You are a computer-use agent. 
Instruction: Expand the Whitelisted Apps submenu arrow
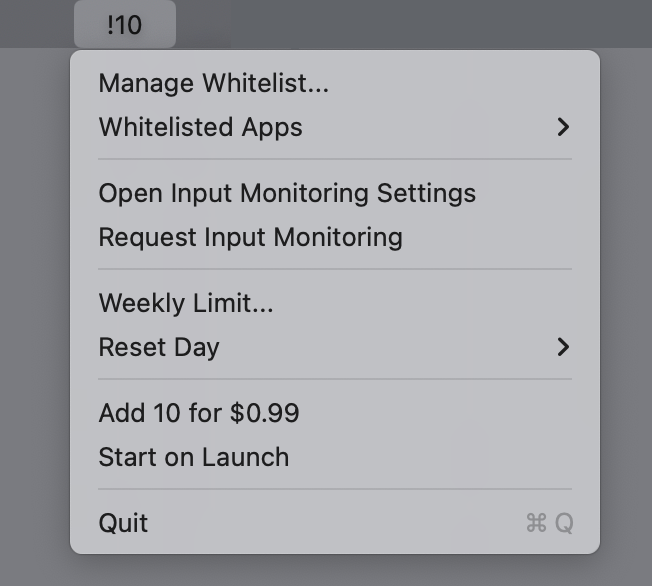click(563, 127)
